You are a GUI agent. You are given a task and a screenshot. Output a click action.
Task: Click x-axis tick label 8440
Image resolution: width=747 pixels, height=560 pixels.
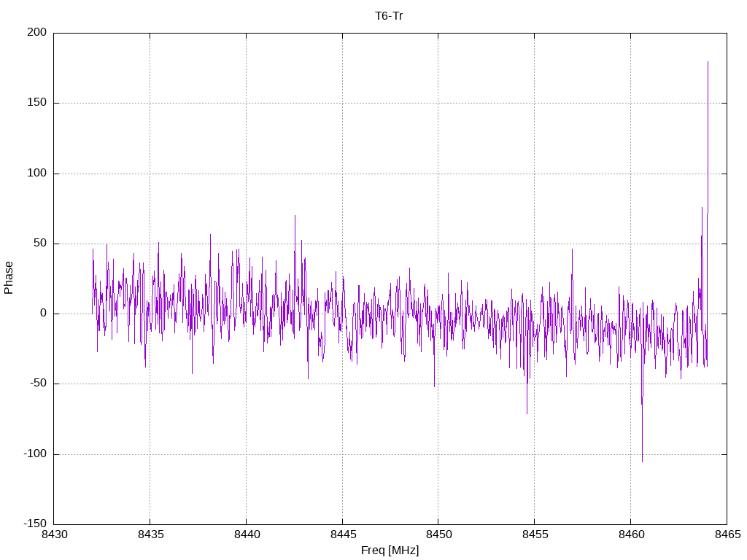pos(247,534)
